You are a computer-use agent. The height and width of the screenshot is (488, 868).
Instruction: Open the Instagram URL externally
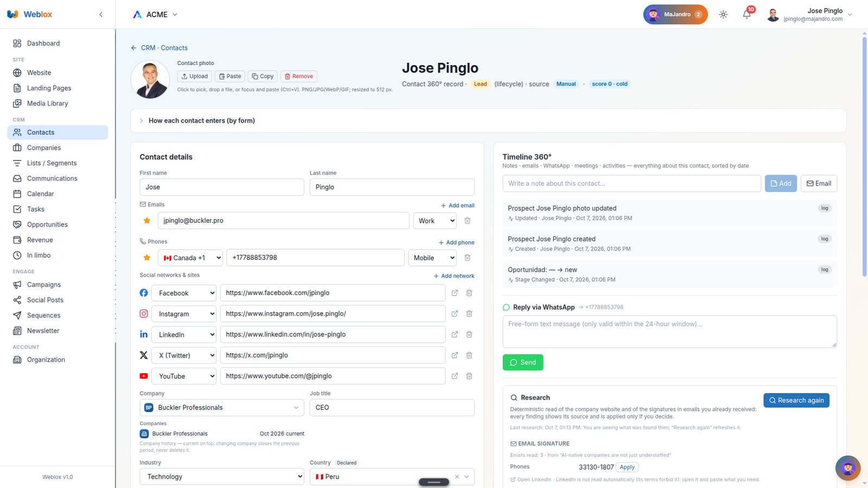pyautogui.click(x=455, y=313)
